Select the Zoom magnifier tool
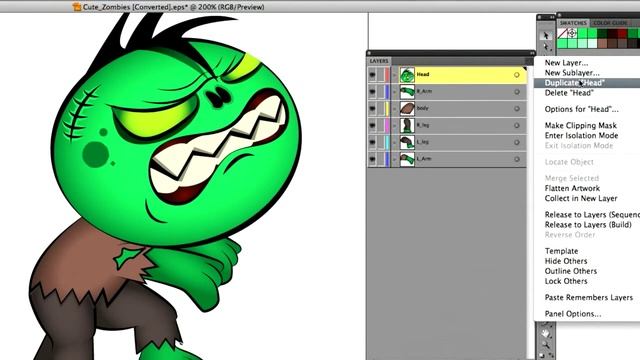This screenshot has height=360, width=640. [x=546, y=345]
